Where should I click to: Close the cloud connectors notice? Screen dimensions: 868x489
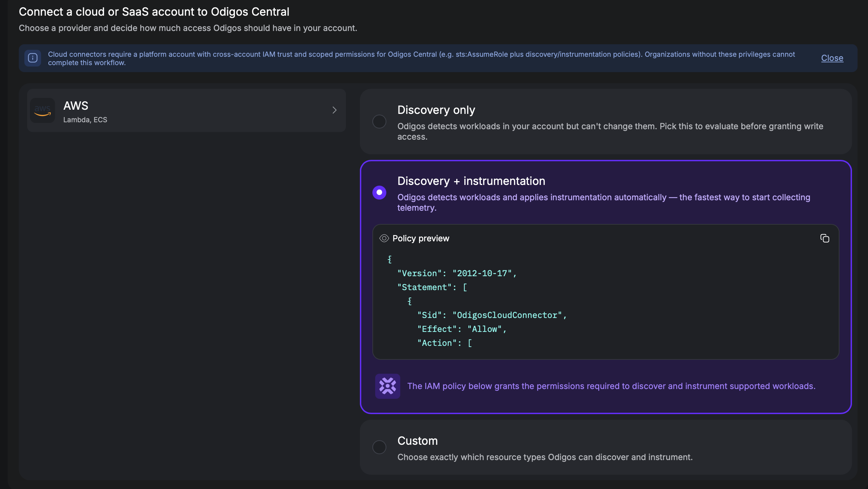click(x=832, y=58)
